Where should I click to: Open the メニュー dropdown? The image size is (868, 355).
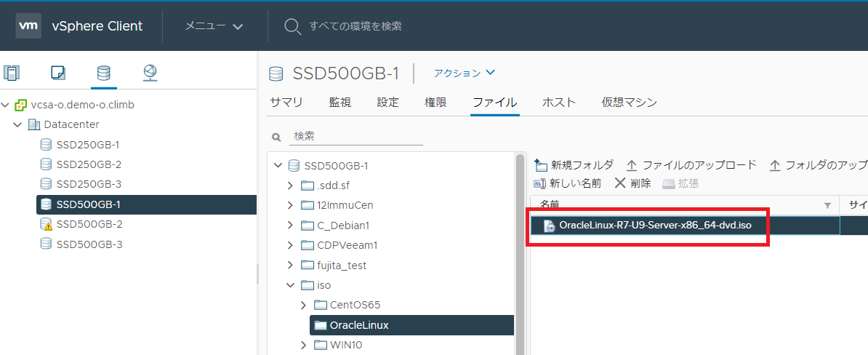click(x=214, y=26)
